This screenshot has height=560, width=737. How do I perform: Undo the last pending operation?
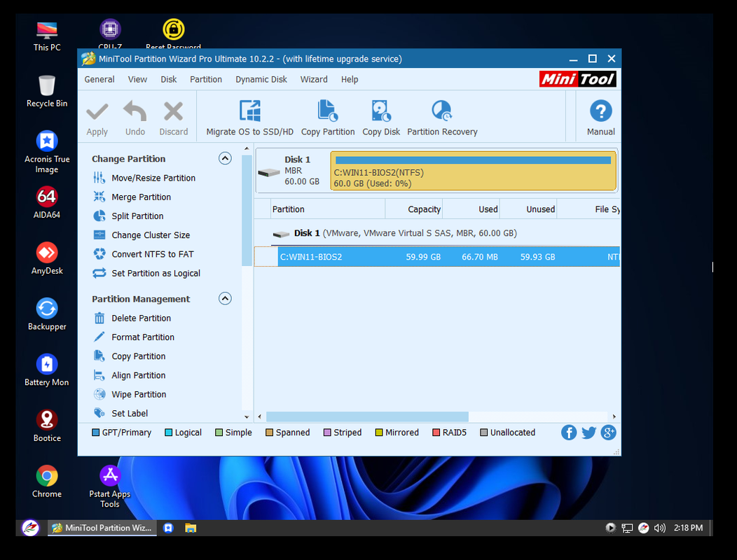pos(135,119)
